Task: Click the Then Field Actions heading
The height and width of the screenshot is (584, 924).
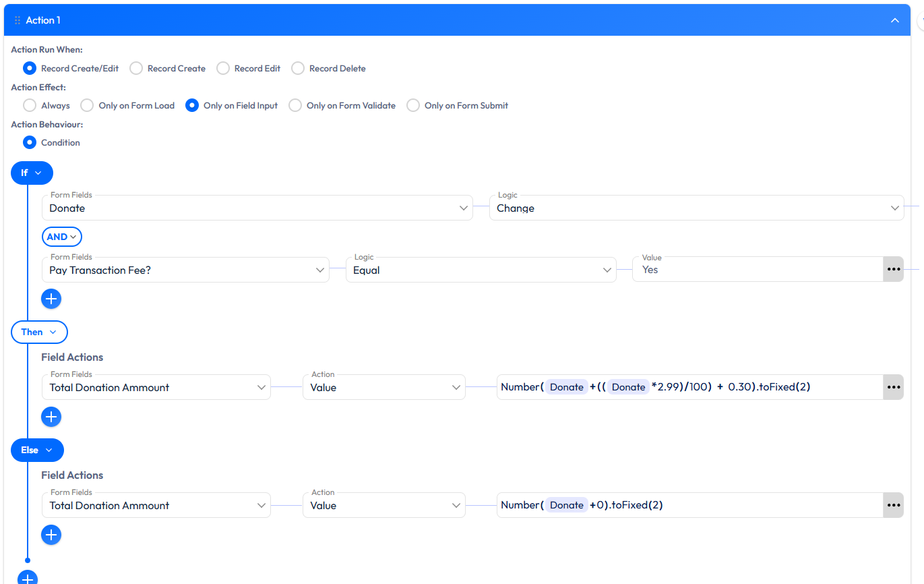Action: [x=72, y=357]
